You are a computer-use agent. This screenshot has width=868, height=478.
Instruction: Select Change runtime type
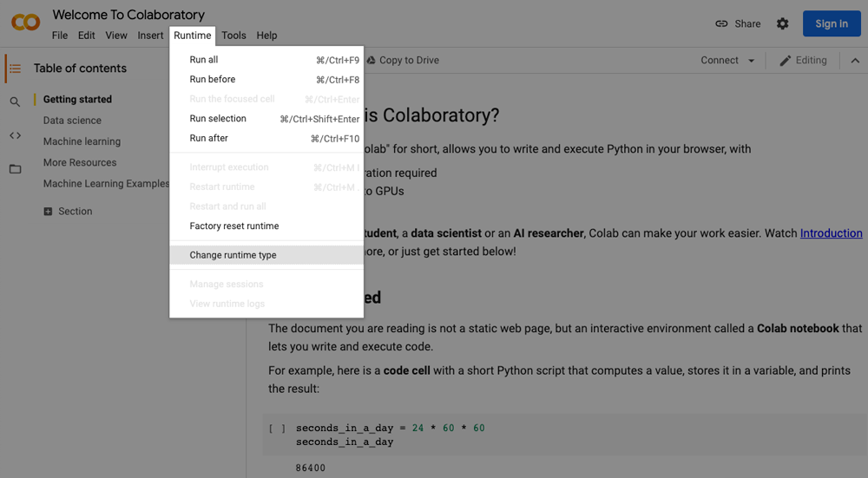point(266,255)
